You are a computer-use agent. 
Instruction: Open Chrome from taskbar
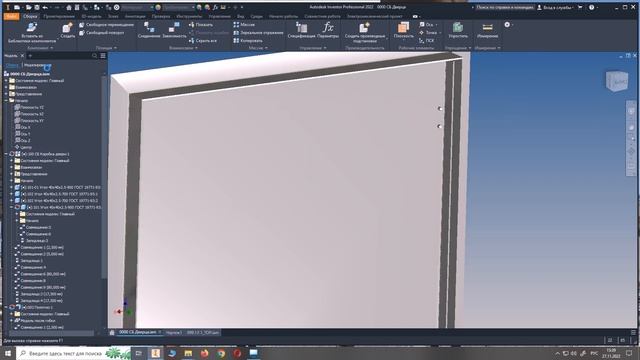point(221,353)
